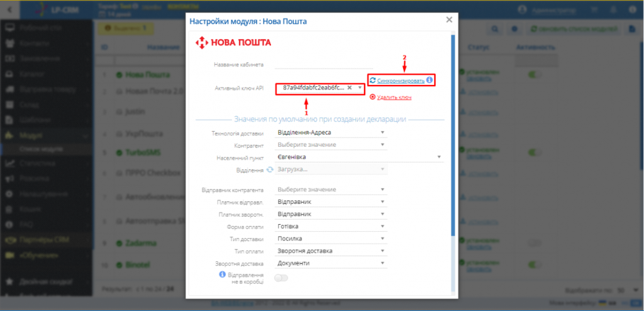The image size is (644, 311).
Task: Click the Кошик trash icon in the sidebar
Action: (x=10, y=210)
